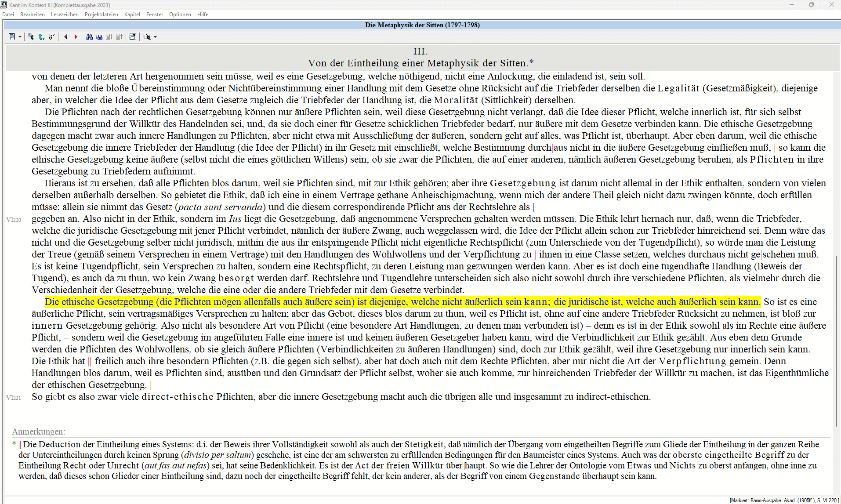The height and width of the screenshot is (504, 841).
Task: Open the Projektdateien menu
Action: (x=101, y=15)
